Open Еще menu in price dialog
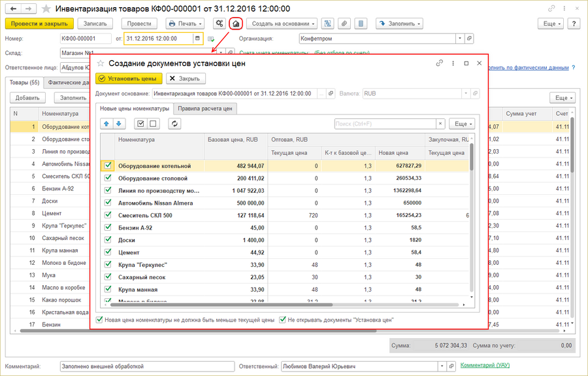 tap(462, 124)
